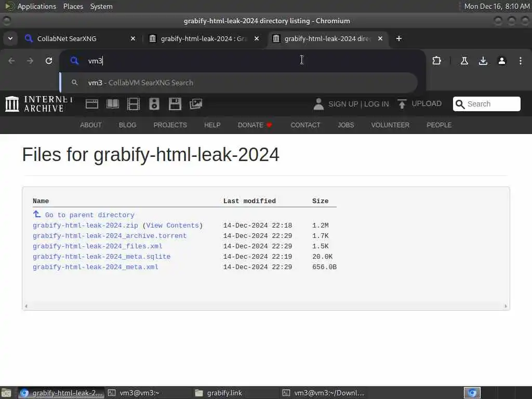Open the DONATE menu item

tap(255, 125)
